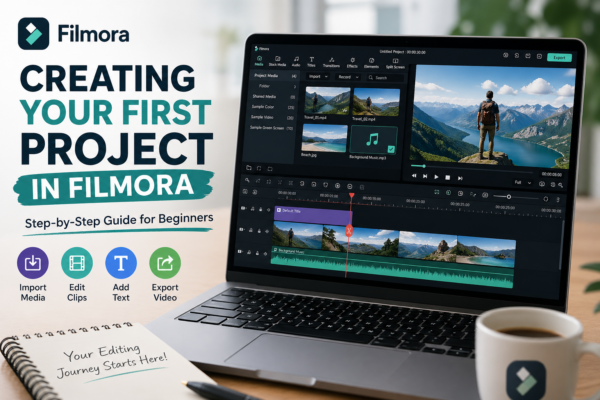Screen dimensions: 600x400
Task: Open the Sample Video category
Action: [x=272, y=117]
